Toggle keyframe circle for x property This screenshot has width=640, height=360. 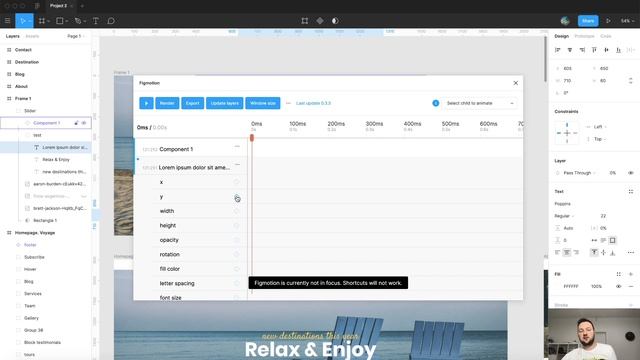pyautogui.click(x=236, y=182)
